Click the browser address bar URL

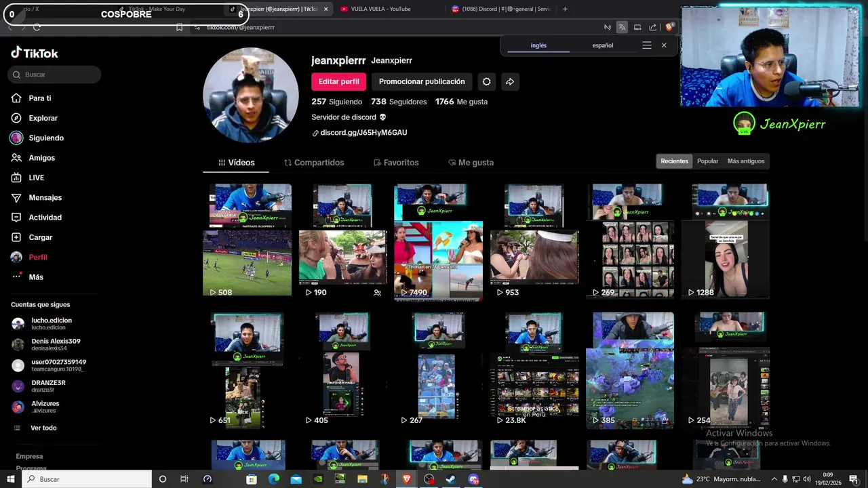[241, 27]
